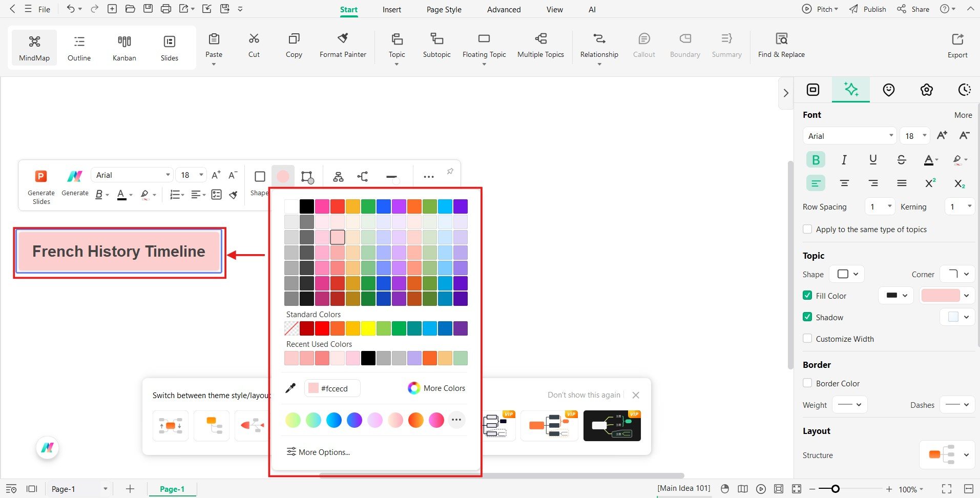Screen dimensions: 980x498
Task: Select the red standard color swatch
Action: pos(321,328)
